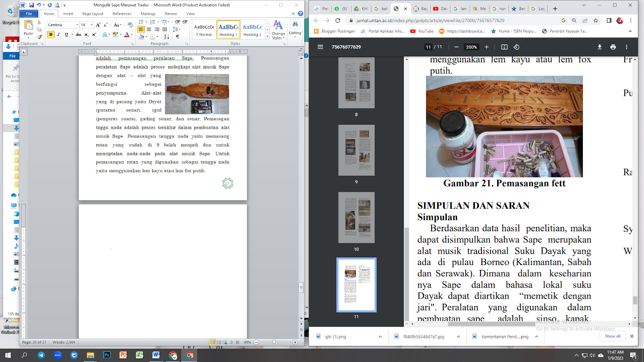
Task: Click the Text Highlight Color button
Action: tap(116, 35)
